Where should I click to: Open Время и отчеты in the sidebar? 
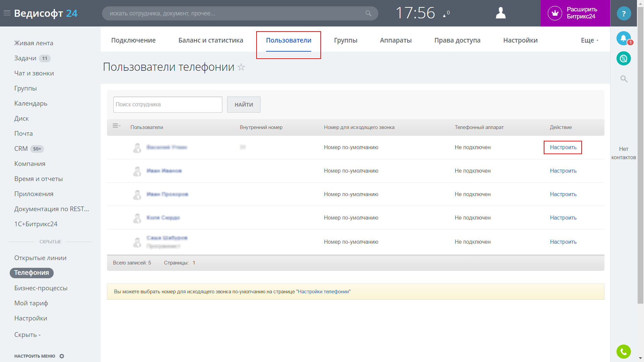pyautogui.click(x=38, y=179)
